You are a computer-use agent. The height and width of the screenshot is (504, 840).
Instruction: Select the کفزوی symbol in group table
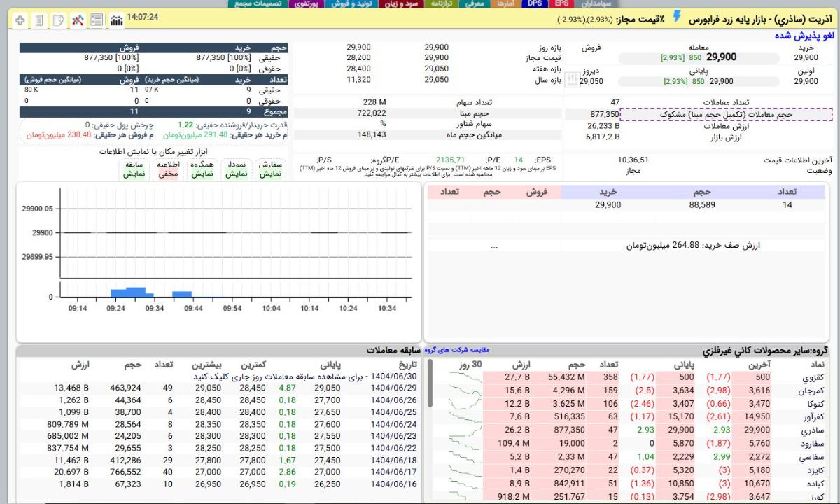coord(812,377)
